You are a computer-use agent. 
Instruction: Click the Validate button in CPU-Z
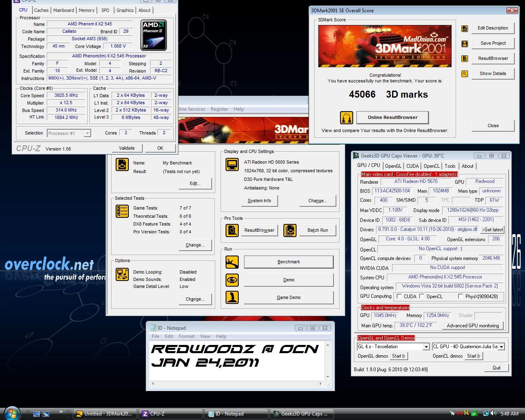(127, 148)
